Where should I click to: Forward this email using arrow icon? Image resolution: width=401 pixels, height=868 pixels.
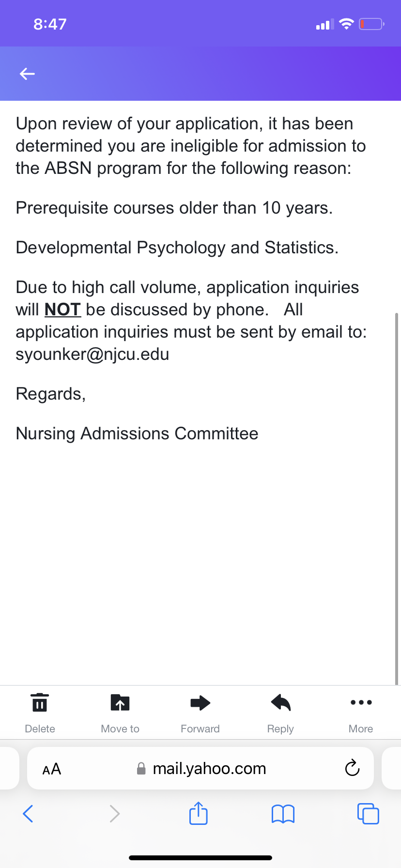tap(200, 702)
